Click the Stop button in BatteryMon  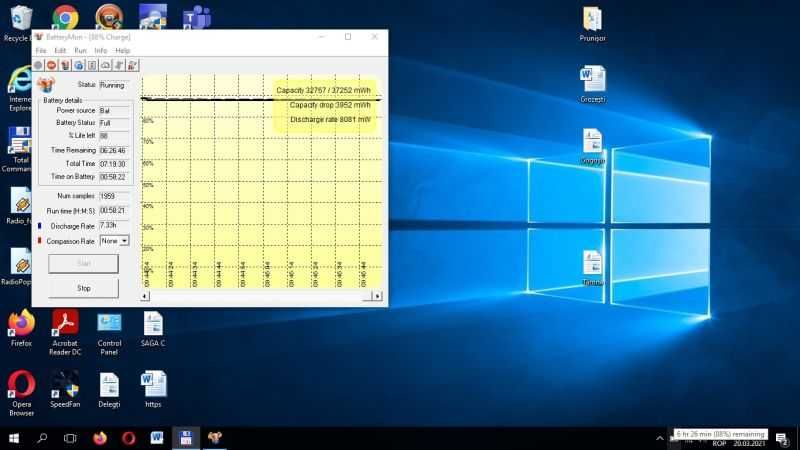[84, 288]
